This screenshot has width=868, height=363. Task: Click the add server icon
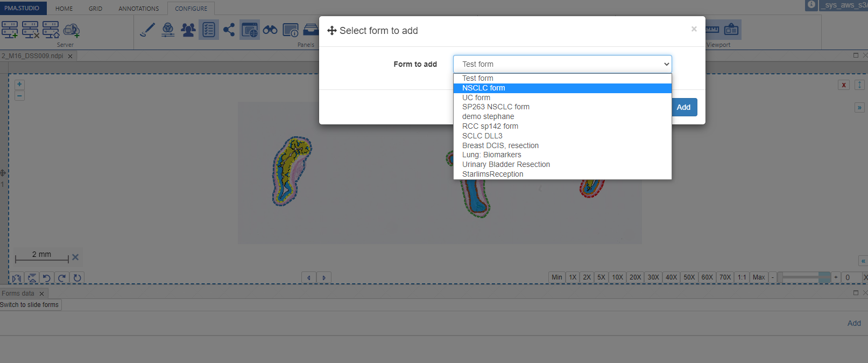click(10, 30)
